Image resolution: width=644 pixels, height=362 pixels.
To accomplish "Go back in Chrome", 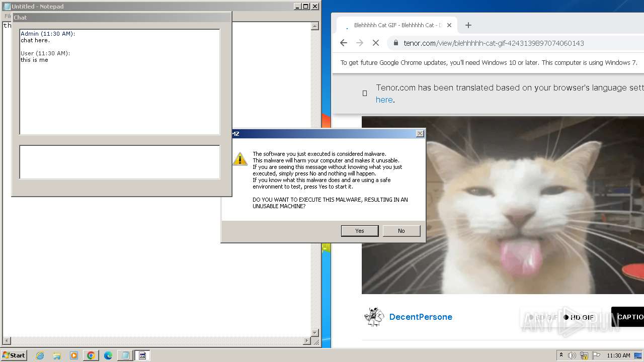I will coord(344,43).
